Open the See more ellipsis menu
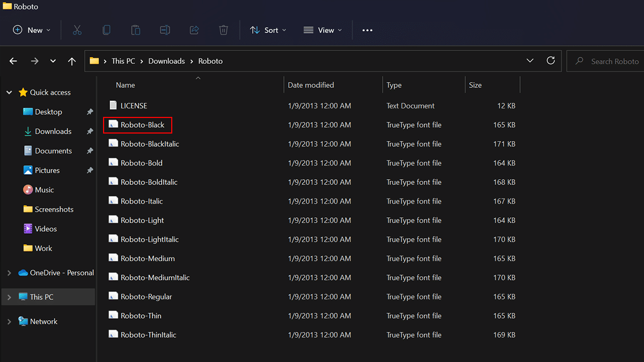644x362 pixels. click(x=367, y=30)
